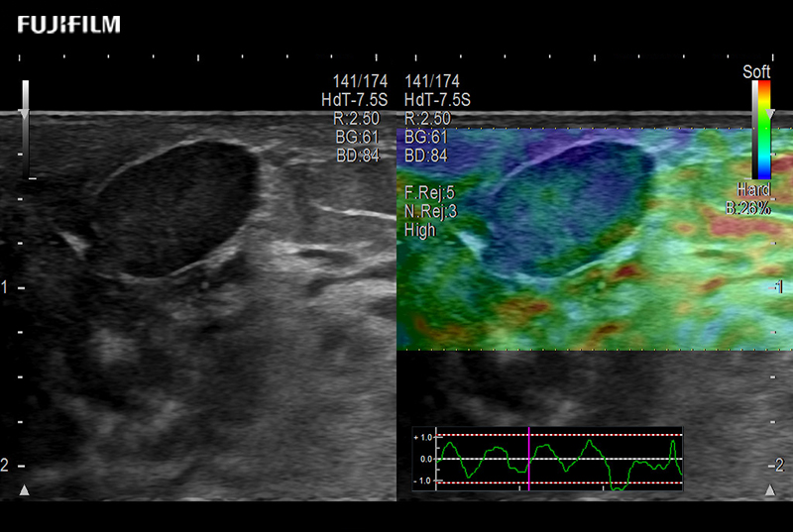Click 'BD:84' in elastography pane
The image size is (793, 532).
426,156
